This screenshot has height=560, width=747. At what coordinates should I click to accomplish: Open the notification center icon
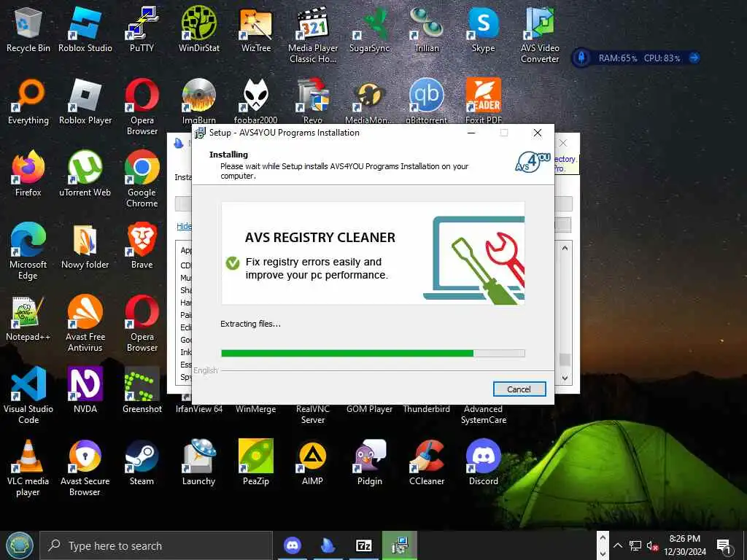pos(724,545)
